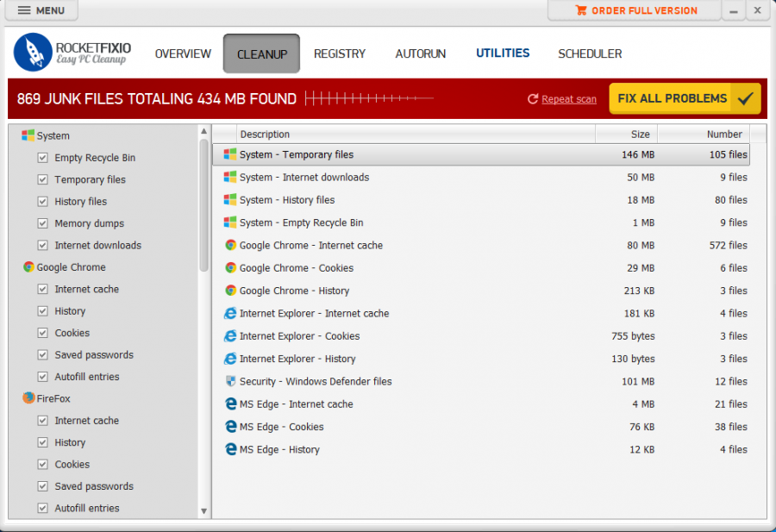
Task: Click shield icon on Windows Defender files row
Action: click(x=230, y=381)
